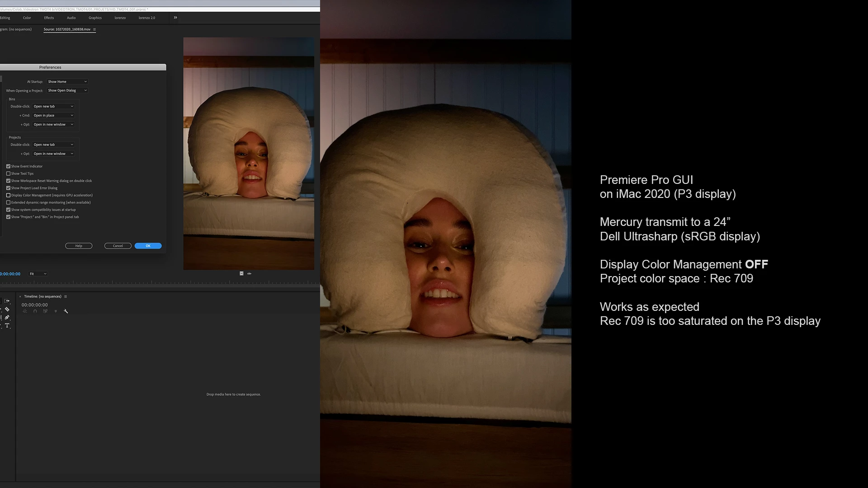Open the Timeline panel menu icon
The width and height of the screenshot is (868, 488).
66,297
